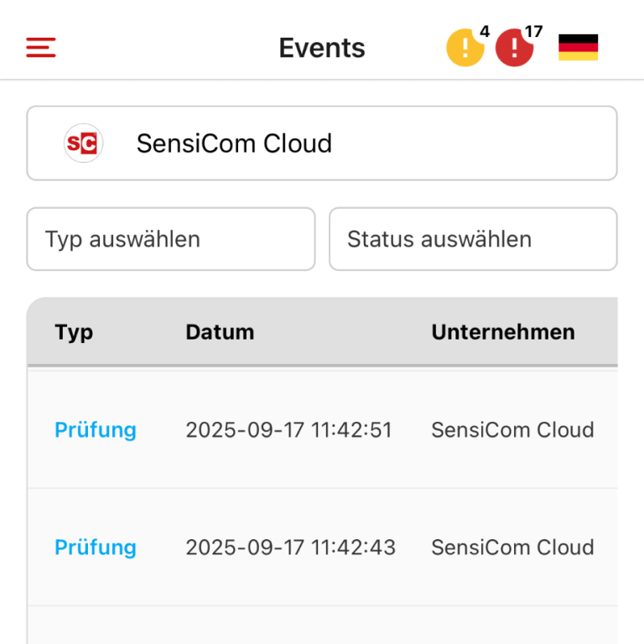Click the German flag language icon

[578, 48]
